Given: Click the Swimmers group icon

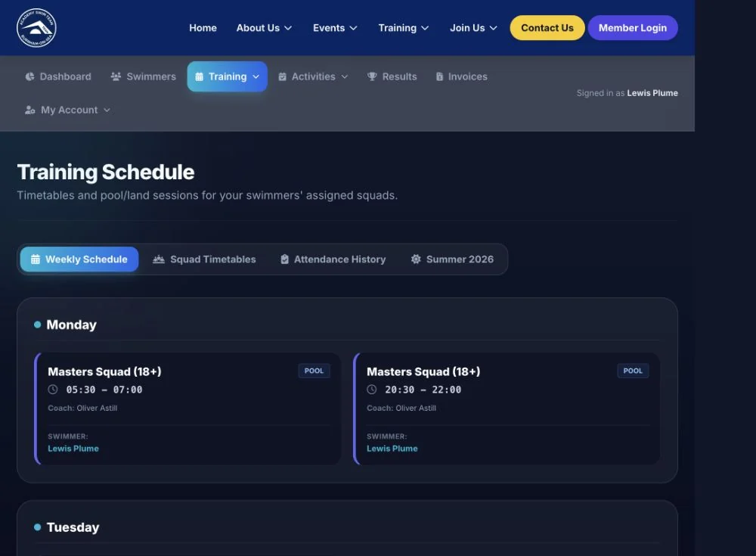Looking at the screenshot, I should click(x=116, y=76).
